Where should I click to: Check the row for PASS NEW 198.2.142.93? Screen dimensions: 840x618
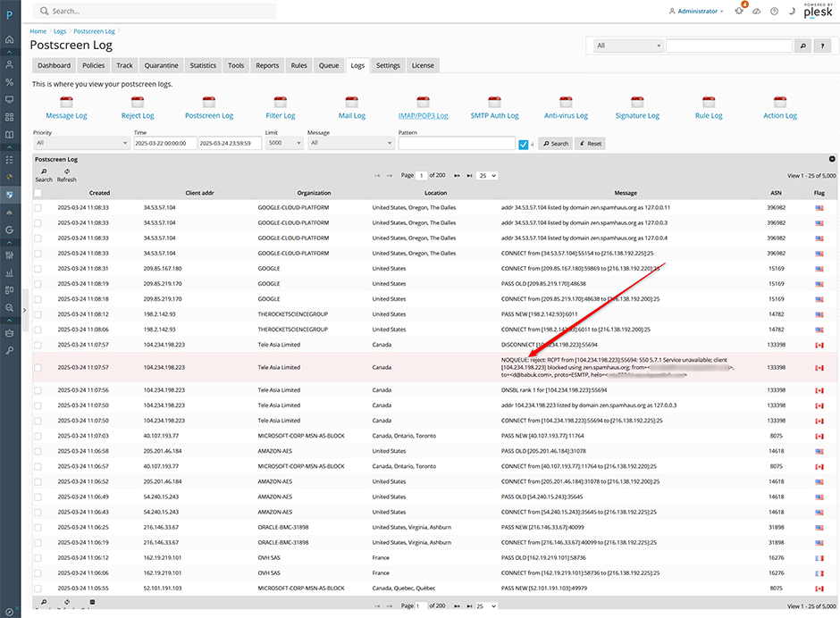click(x=38, y=314)
